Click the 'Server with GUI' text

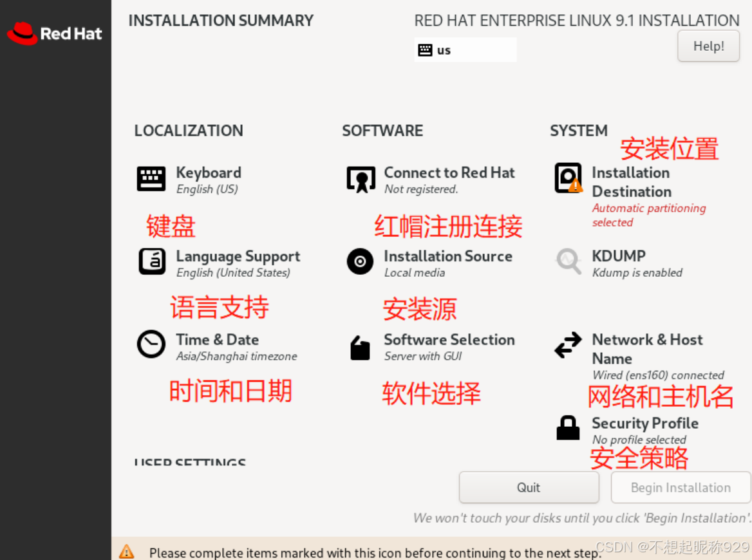(422, 356)
